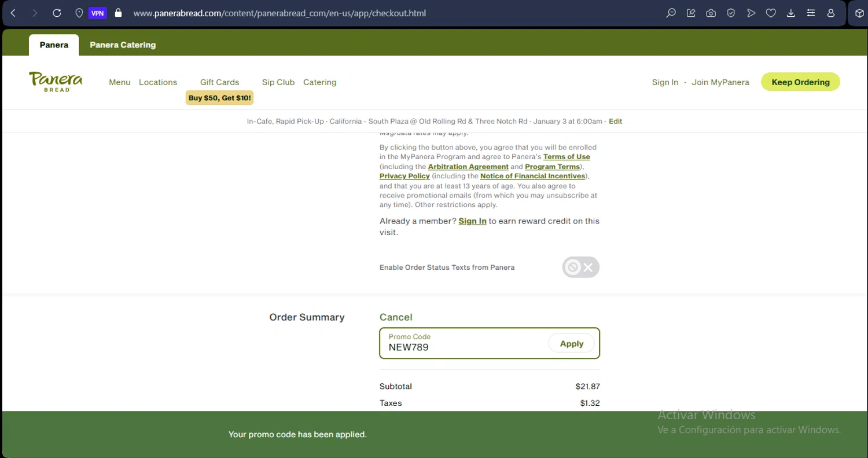Toggle Enable Order Status Texts switch
This screenshot has width=868, height=458.
coord(580,268)
